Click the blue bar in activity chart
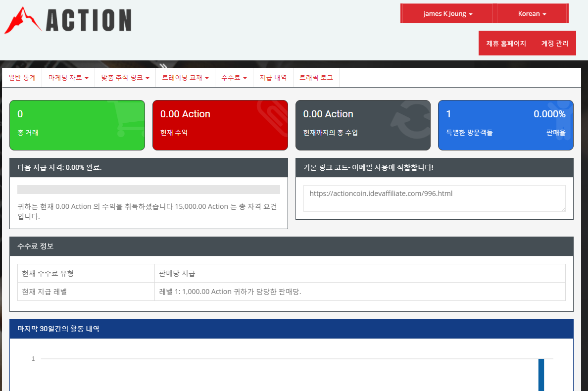This screenshot has height=391, width=588. (541, 375)
